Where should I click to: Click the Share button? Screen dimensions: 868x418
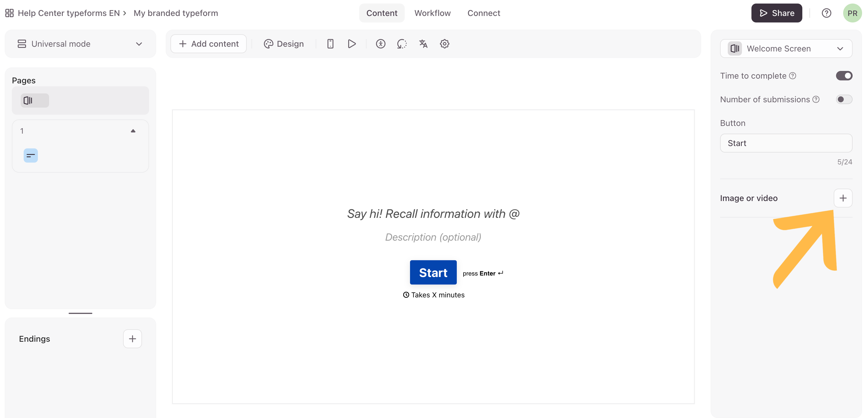[x=776, y=13]
